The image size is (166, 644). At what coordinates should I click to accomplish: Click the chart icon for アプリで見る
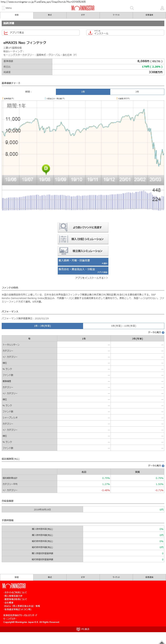(6, 33)
